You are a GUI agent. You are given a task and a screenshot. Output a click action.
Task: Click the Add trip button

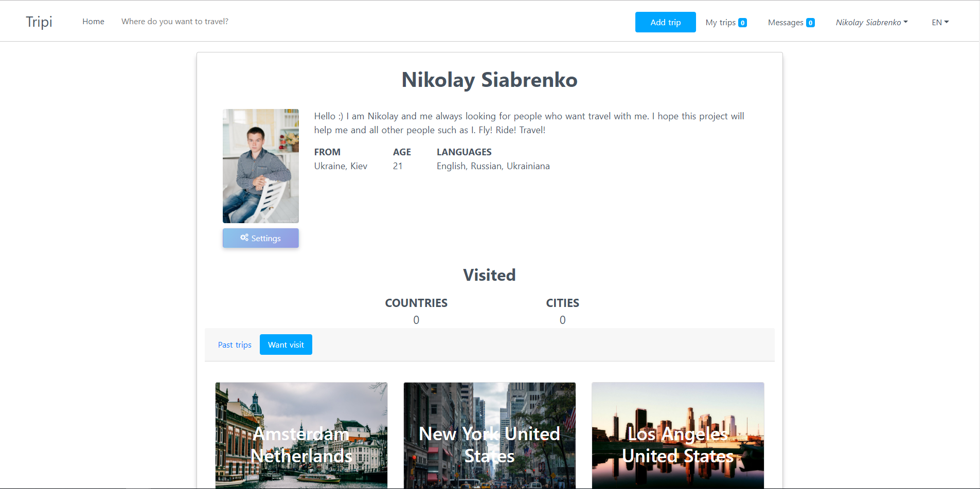665,22
